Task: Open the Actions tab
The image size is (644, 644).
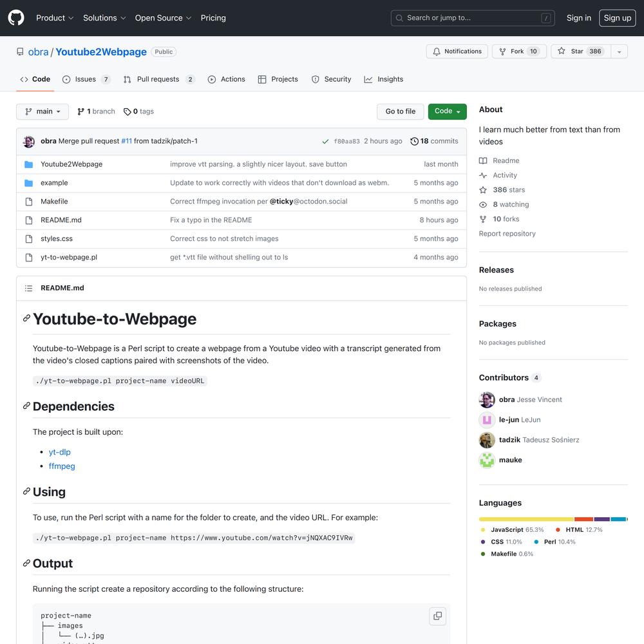Action: (x=226, y=79)
